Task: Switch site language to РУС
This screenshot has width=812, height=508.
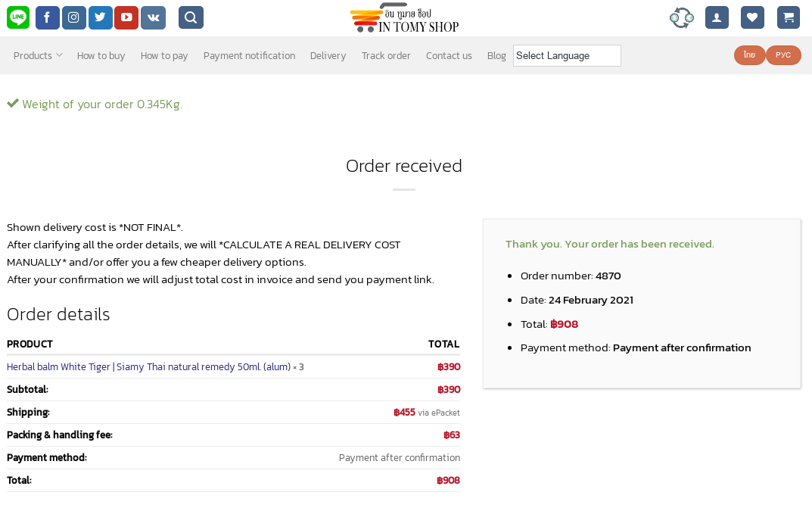Action: pyautogui.click(x=783, y=55)
